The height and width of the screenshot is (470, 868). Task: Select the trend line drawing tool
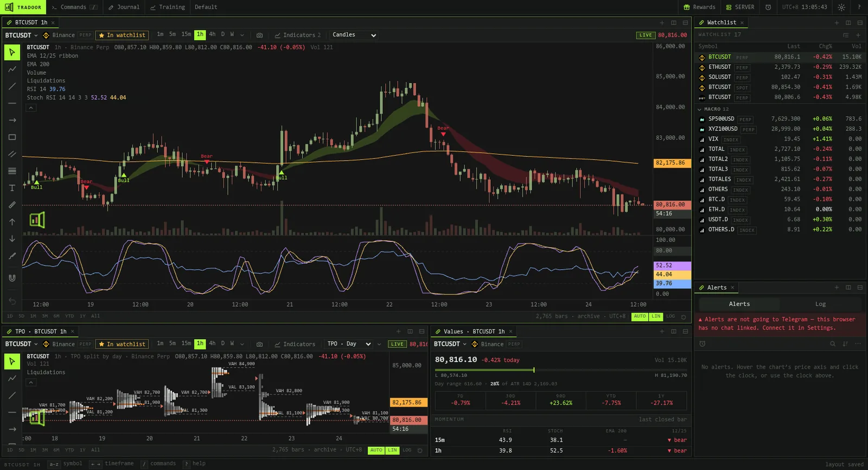[x=12, y=86]
